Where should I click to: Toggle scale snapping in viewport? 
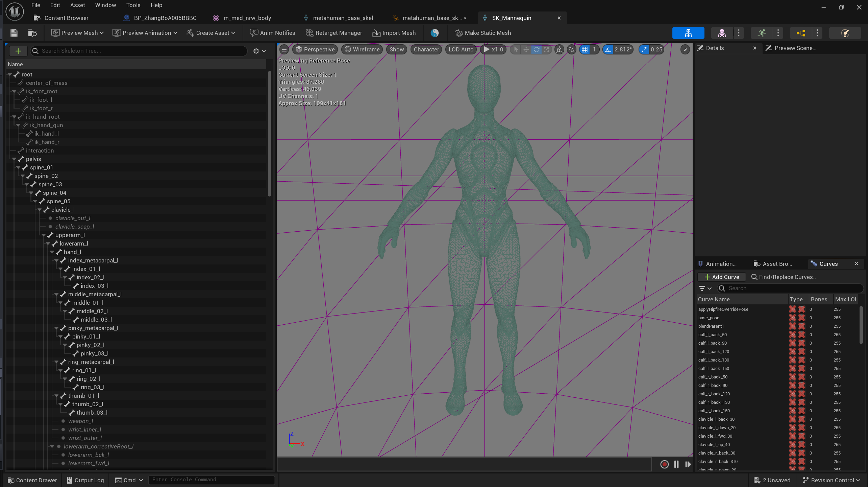(x=644, y=49)
